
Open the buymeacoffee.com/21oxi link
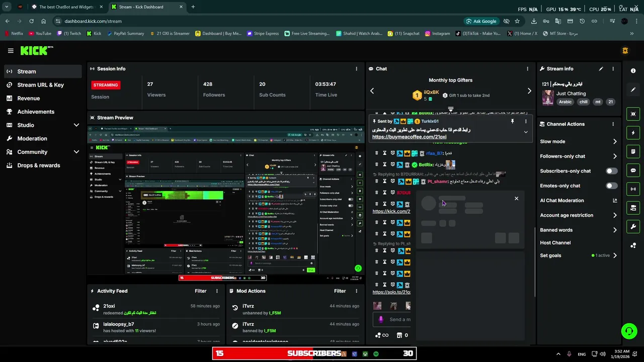click(409, 137)
